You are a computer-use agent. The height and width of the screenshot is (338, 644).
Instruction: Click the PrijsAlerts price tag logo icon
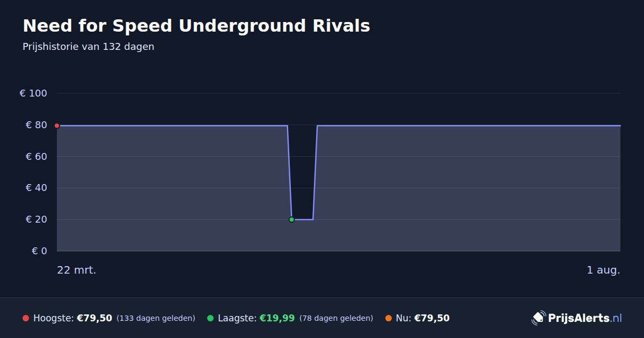(538, 318)
